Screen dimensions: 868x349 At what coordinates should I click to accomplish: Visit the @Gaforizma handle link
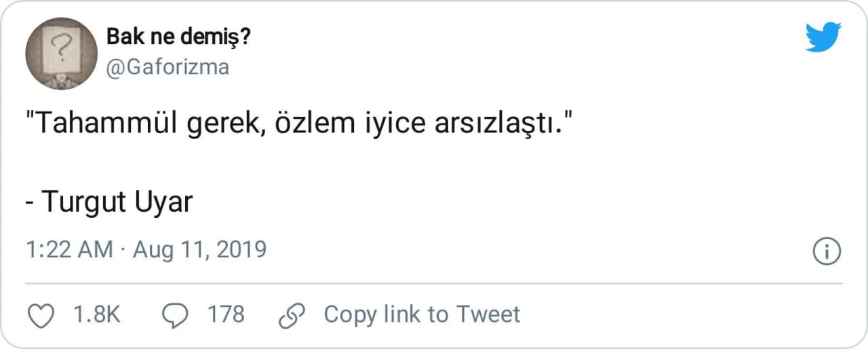(x=168, y=67)
